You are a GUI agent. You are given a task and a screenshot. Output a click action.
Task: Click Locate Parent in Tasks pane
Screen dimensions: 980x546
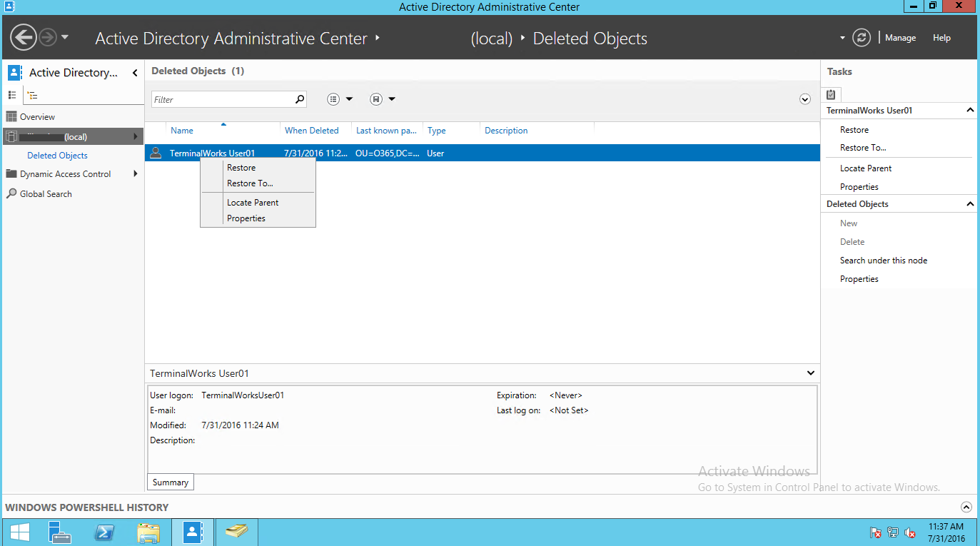866,168
